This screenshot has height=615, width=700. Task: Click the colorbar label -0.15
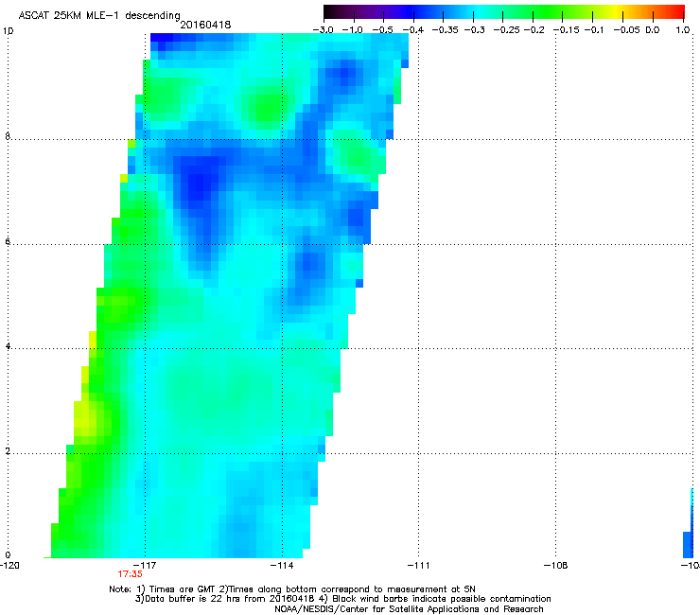[566, 30]
